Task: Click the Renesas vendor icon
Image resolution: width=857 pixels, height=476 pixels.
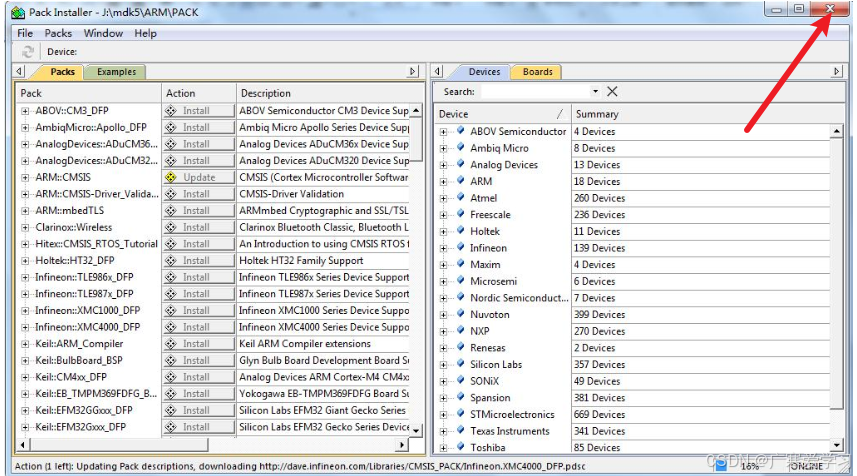Action: (460, 348)
